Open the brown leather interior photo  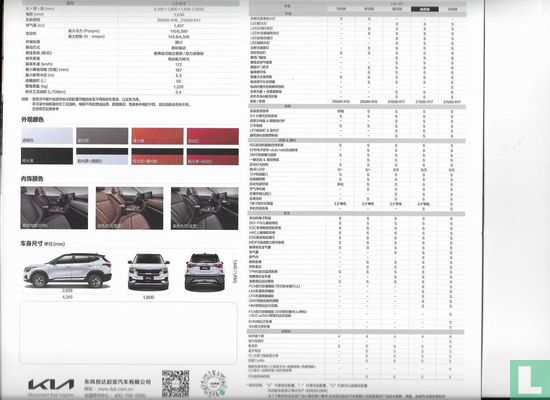coord(129,208)
